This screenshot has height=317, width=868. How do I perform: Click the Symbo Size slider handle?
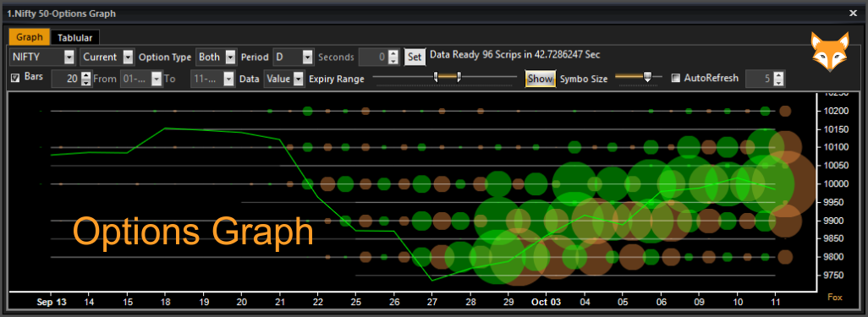[x=647, y=78]
